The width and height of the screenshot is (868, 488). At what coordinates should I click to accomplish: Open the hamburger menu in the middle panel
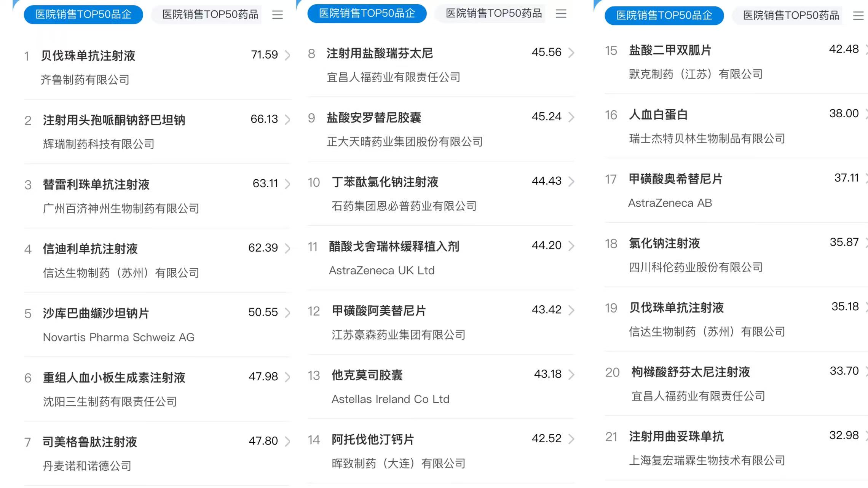point(561,14)
